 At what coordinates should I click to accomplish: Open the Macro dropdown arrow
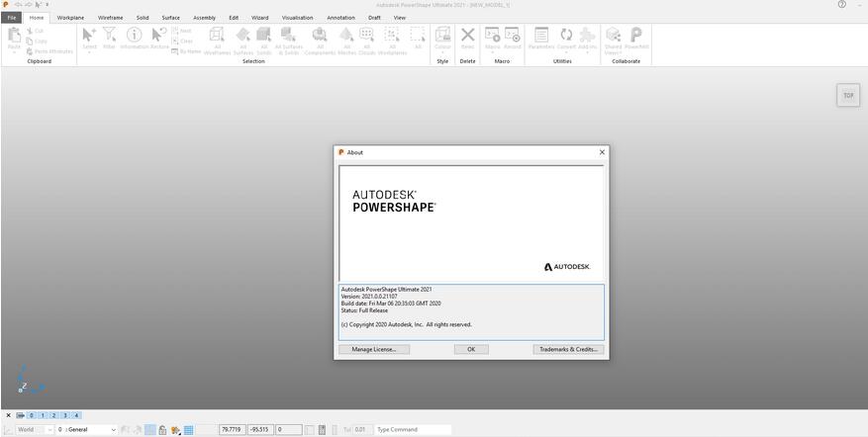492,52
